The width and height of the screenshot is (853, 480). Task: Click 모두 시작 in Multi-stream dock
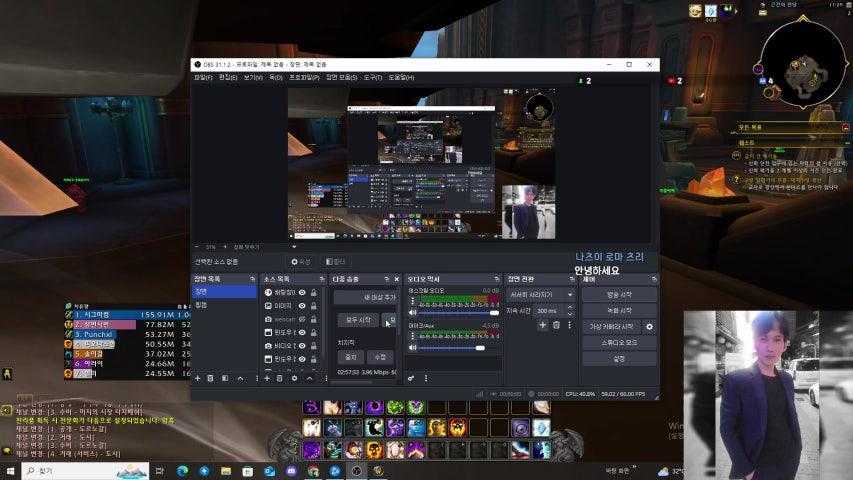(358, 320)
